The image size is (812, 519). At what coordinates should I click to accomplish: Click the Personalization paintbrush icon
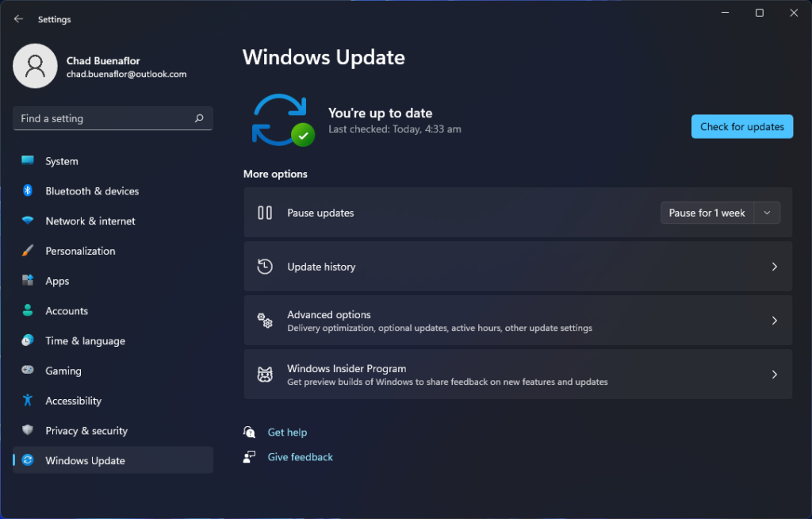[28, 251]
